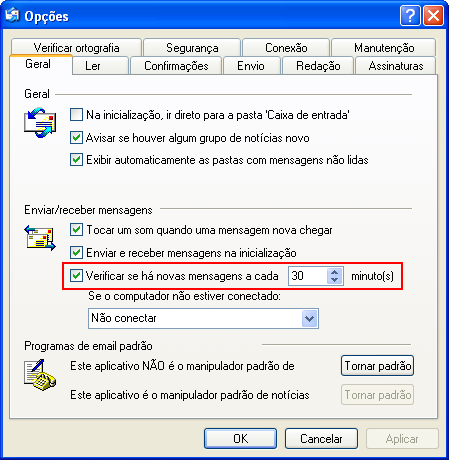The height and width of the screenshot is (460, 449).
Task: Increase minutes with the spinner up arrow
Action: coord(335,272)
